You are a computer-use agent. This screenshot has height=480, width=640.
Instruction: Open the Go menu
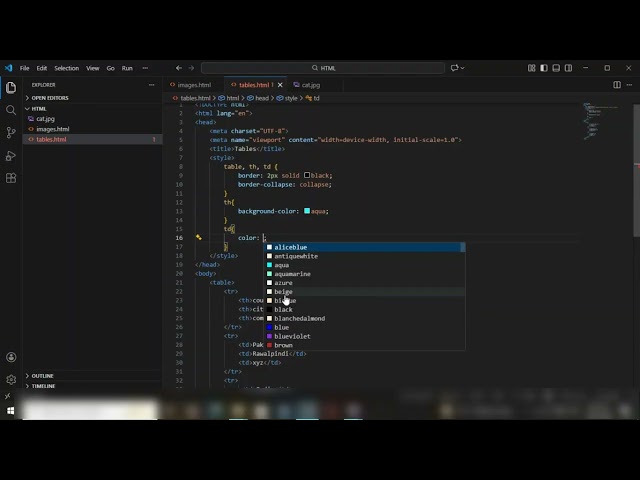[x=111, y=68]
